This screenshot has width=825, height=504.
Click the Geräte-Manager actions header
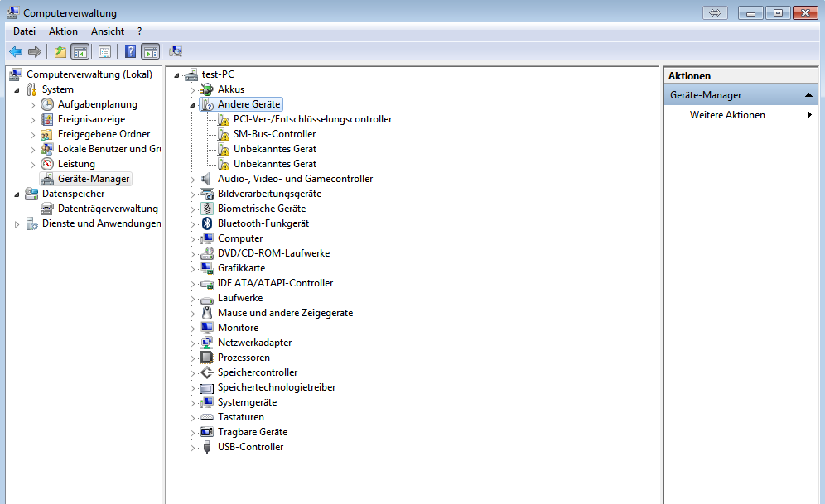[x=742, y=95]
